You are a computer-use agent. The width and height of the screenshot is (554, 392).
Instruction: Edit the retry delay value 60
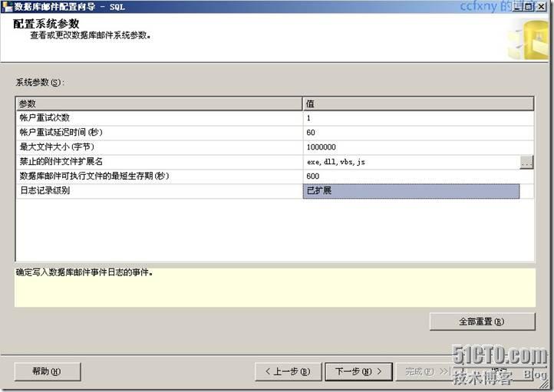[x=418, y=133]
